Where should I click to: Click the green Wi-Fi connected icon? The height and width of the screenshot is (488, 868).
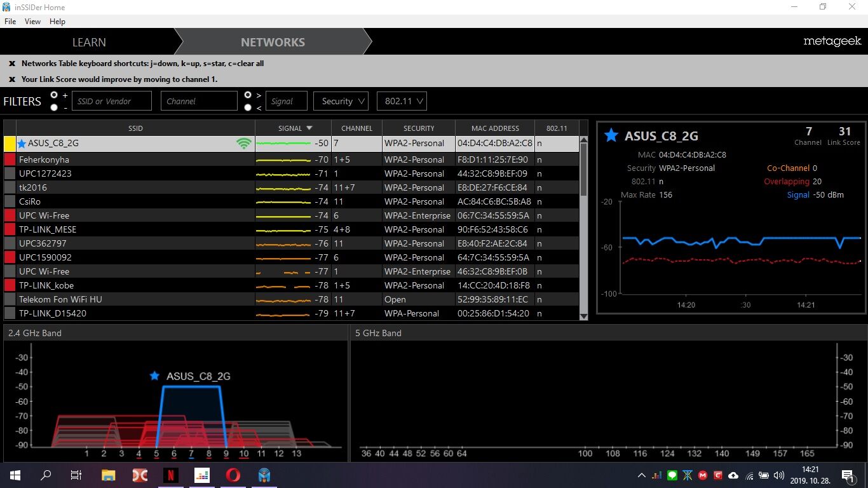243,144
